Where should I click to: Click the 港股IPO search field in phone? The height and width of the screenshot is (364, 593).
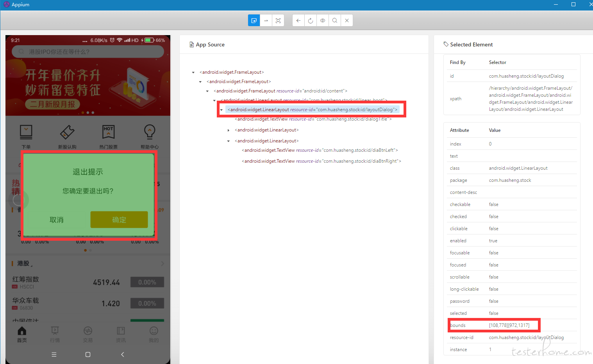point(88,51)
